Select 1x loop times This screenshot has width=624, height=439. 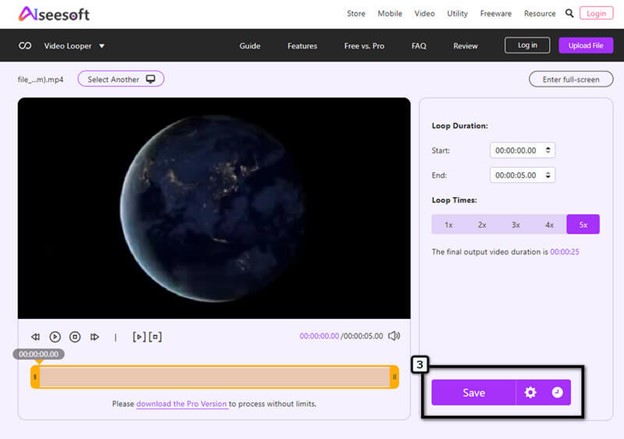coord(448,225)
